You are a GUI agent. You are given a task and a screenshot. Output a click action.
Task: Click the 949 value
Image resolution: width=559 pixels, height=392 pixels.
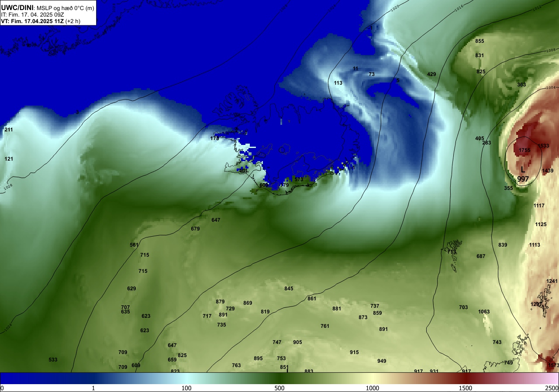click(x=382, y=361)
